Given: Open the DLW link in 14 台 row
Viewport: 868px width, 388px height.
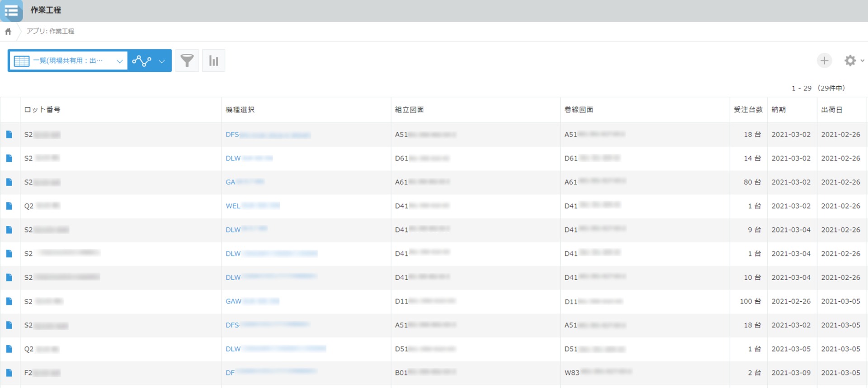Looking at the screenshot, I should click(x=249, y=158).
